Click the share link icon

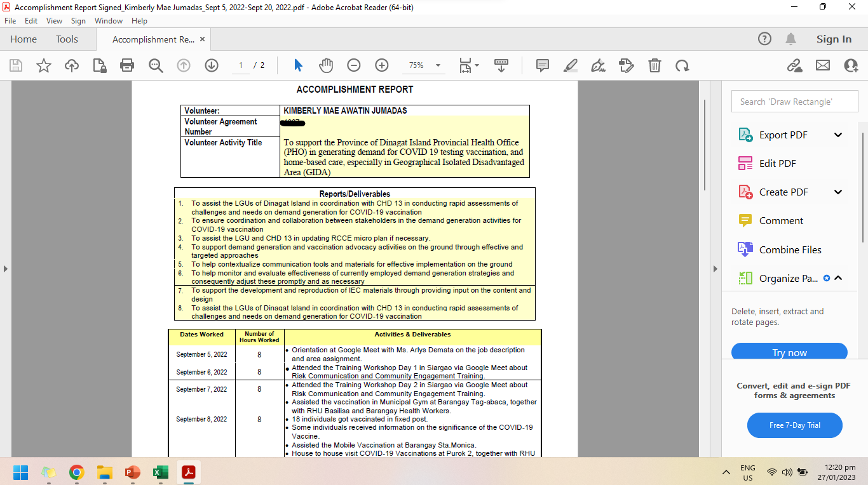pos(794,65)
